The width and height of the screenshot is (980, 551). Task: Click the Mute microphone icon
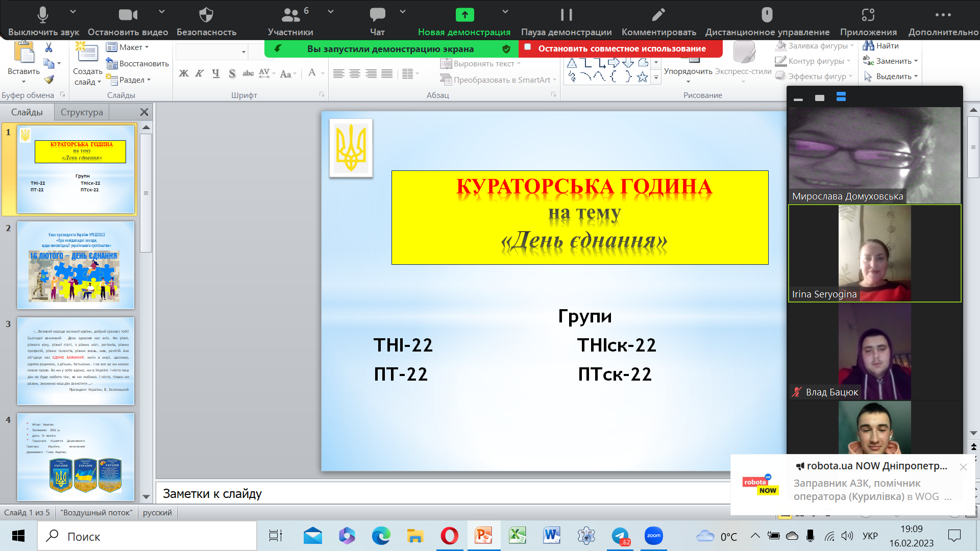point(43,15)
